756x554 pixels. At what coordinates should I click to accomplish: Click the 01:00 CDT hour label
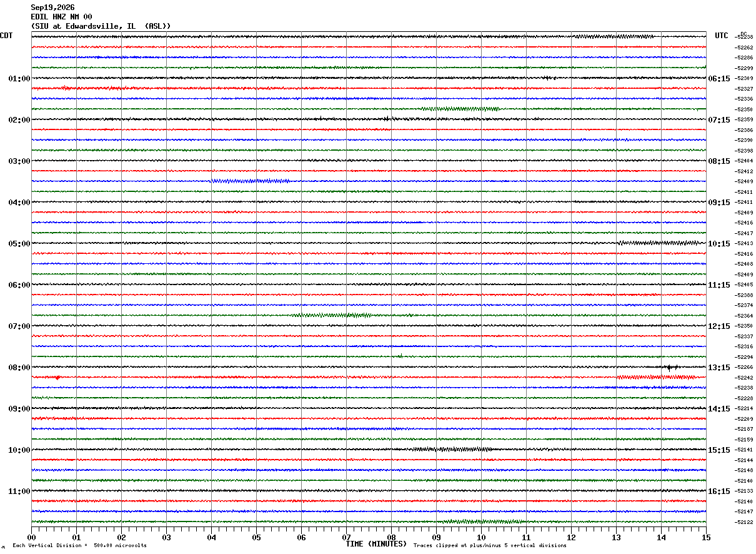click(x=19, y=78)
